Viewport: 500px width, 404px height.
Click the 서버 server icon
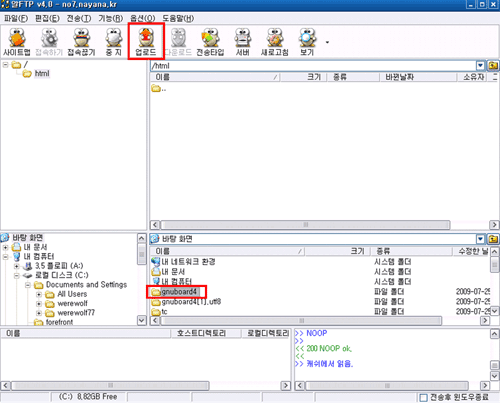pos(243,42)
